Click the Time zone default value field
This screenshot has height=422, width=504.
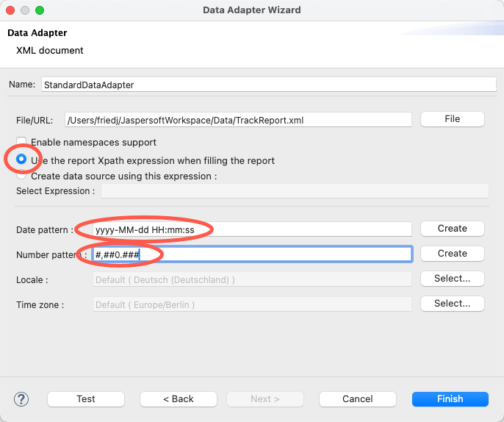[251, 304]
